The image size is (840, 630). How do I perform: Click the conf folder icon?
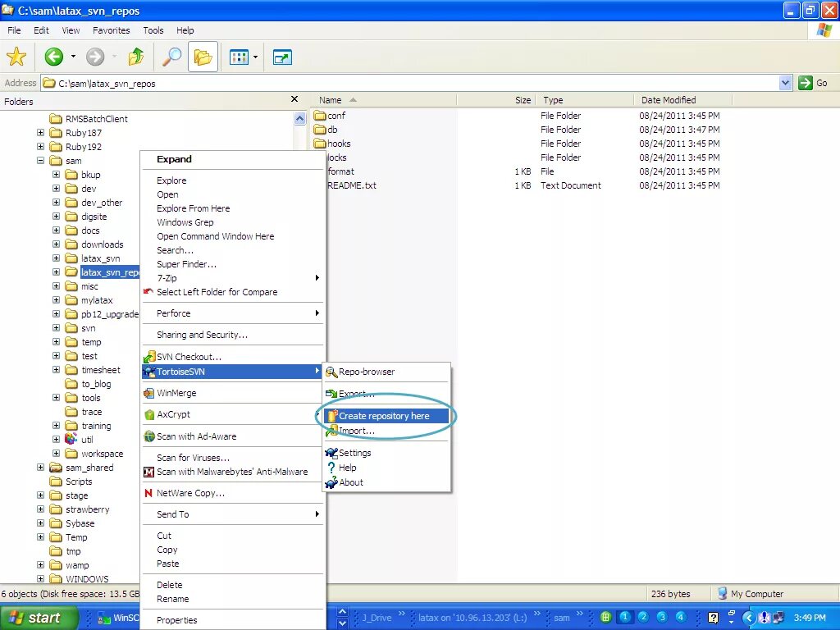click(x=320, y=115)
